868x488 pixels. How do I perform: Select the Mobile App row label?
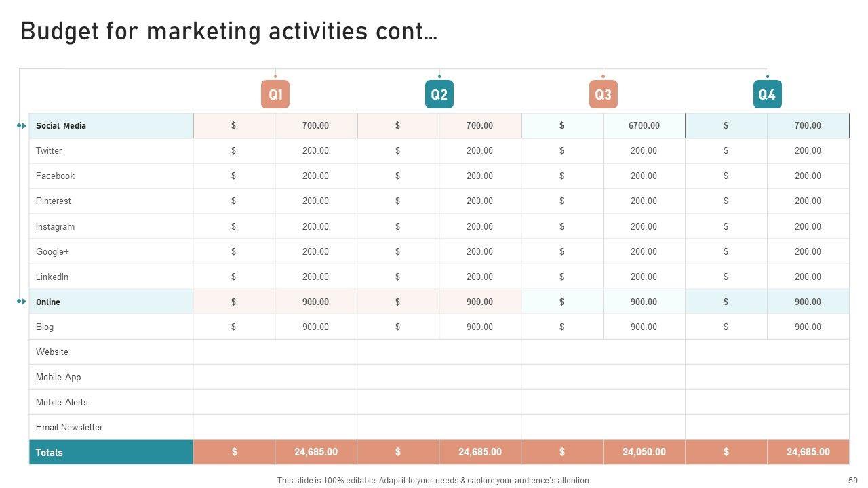point(58,378)
